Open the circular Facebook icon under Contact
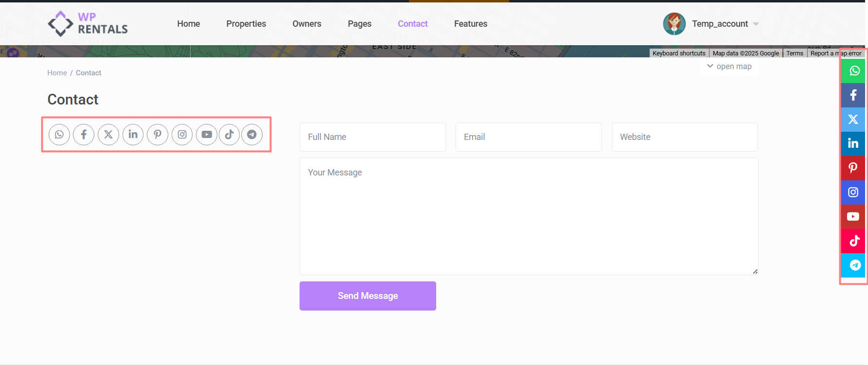 pyautogui.click(x=84, y=135)
